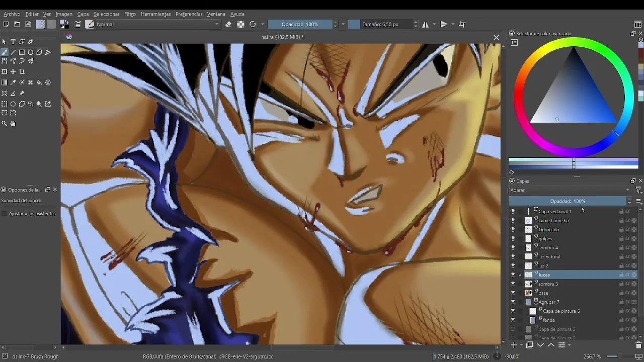Open the Preferencias menu

pyautogui.click(x=189, y=14)
